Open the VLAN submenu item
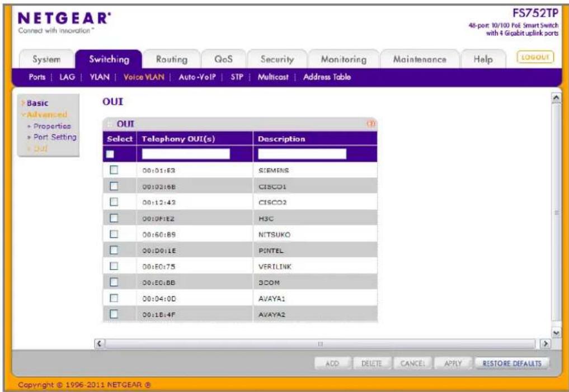Viewport: 569px width, 392px height. (100, 77)
